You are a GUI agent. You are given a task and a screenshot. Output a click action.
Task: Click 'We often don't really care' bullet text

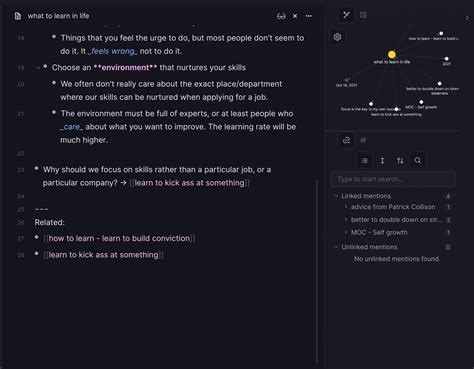(171, 91)
